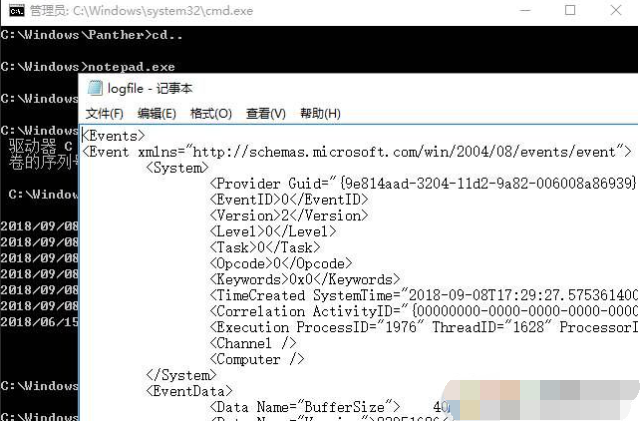Click the cmd.exe icon in title bar
The image size is (641, 421).
pos(12,12)
